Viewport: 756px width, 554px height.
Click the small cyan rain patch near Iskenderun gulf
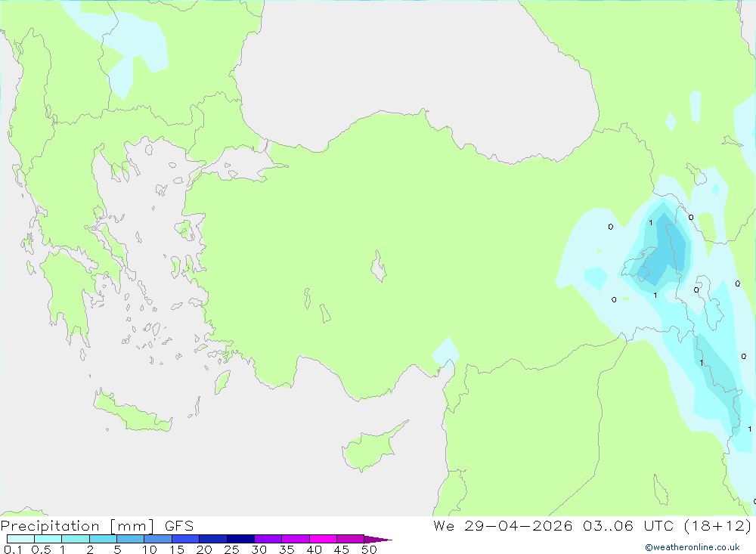coord(446,353)
